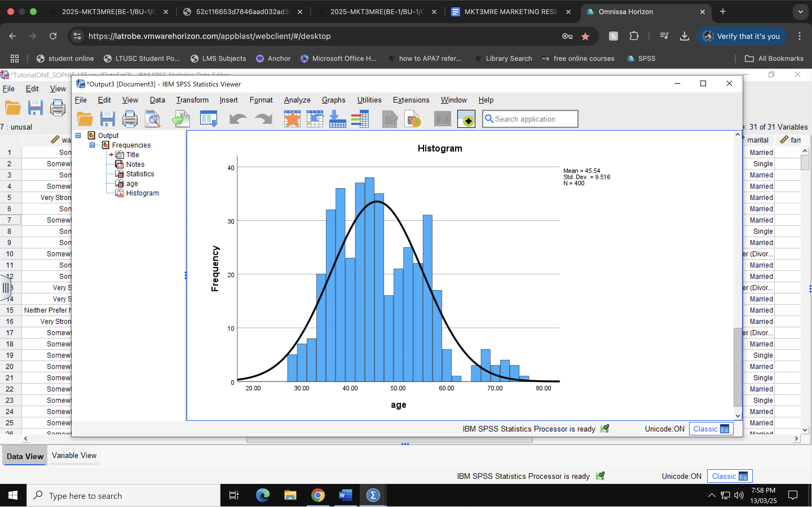Select Histogram item in outline tree

(x=142, y=193)
